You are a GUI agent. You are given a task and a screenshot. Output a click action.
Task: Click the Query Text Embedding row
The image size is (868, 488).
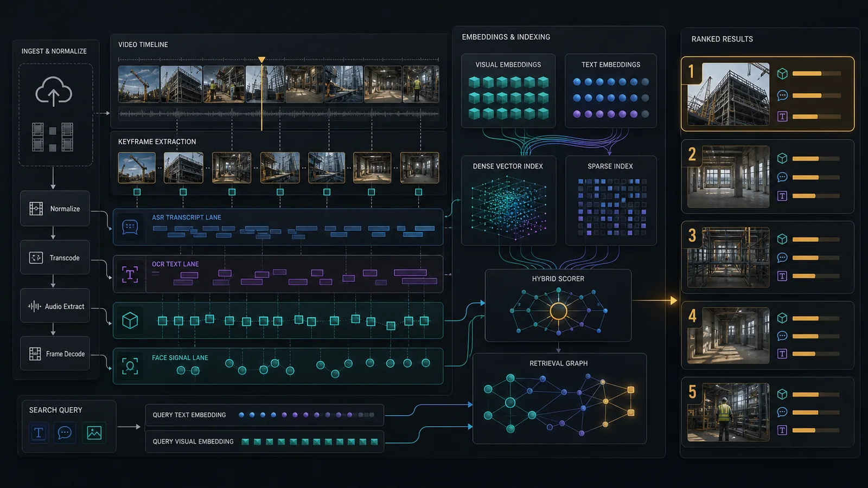265,415
